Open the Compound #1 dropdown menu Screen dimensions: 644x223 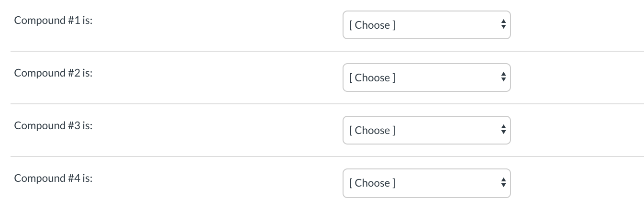[x=427, y=25]
